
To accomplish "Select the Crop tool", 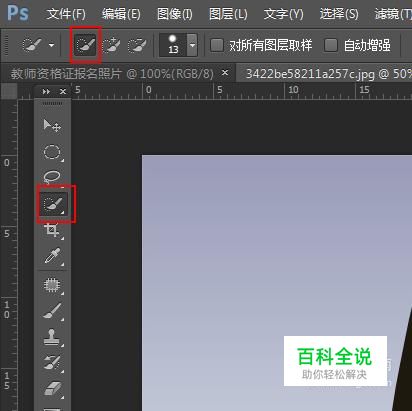I will [52, 230].
